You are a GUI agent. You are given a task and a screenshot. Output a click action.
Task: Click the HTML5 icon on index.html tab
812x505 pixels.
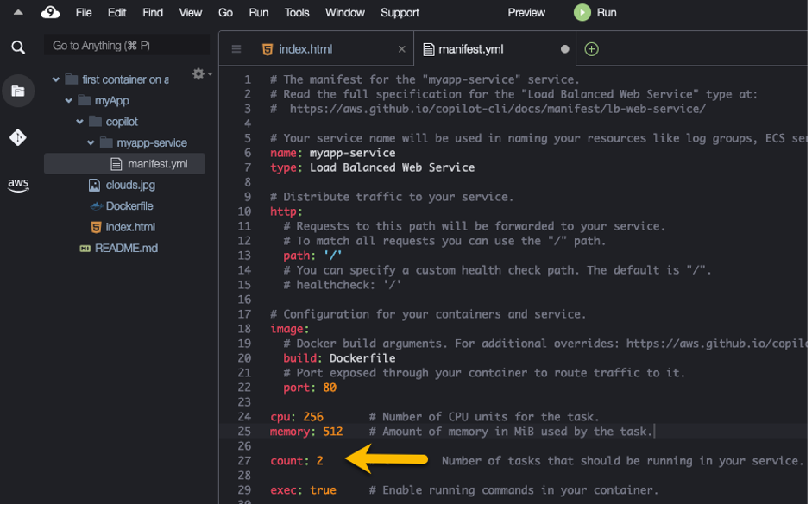(x=268, y=49)
